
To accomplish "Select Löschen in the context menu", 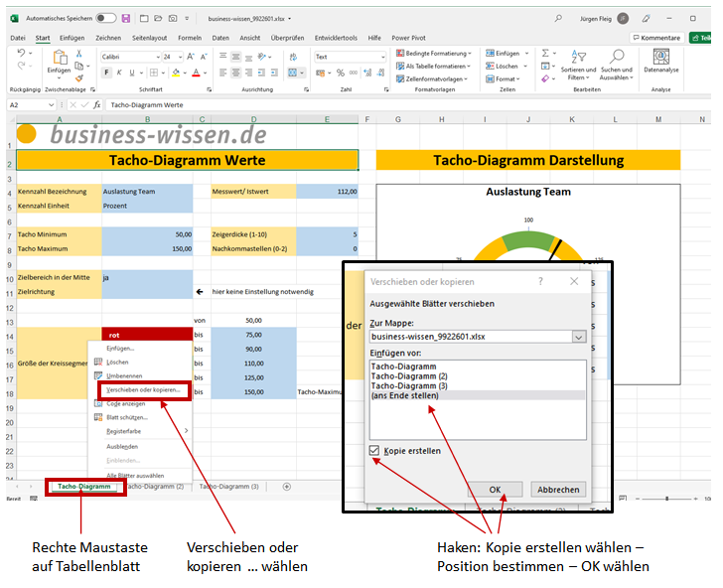I will 117,363.
